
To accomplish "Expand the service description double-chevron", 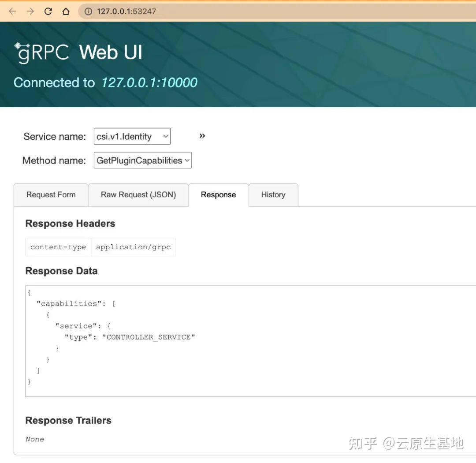I will pos(202,136).
